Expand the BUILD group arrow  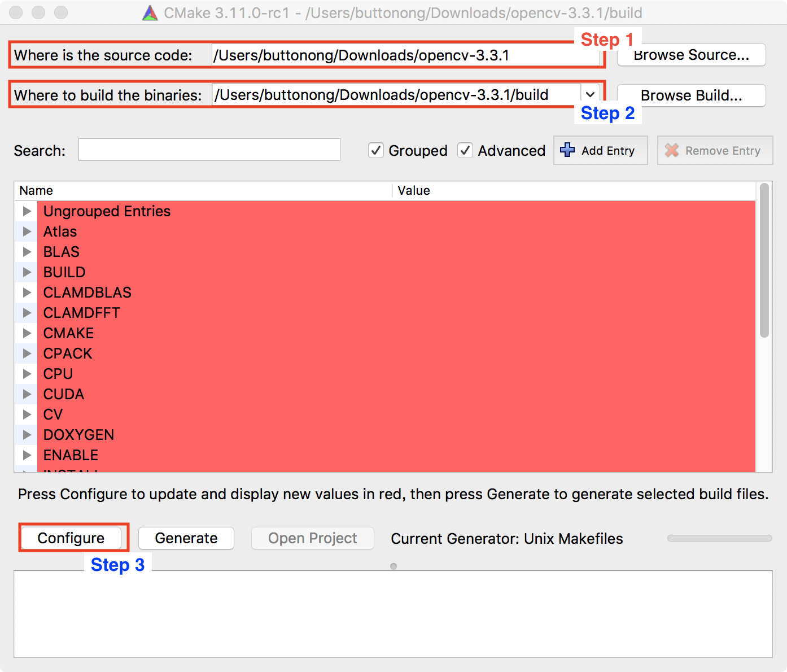pos(27,272)
